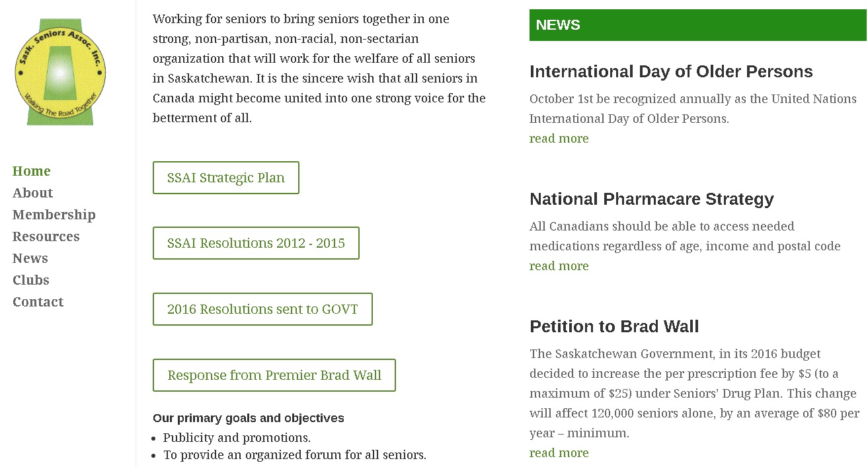Click the 'Our primary goals and objectives' heading
This screenshot has width=868, height=467.
(x=249, y=418)
